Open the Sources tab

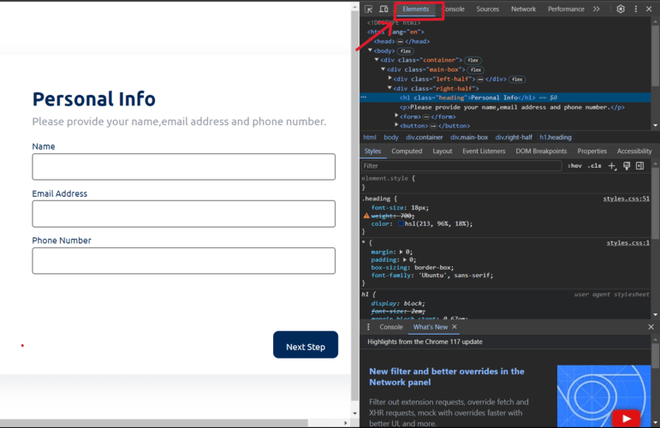487,9
